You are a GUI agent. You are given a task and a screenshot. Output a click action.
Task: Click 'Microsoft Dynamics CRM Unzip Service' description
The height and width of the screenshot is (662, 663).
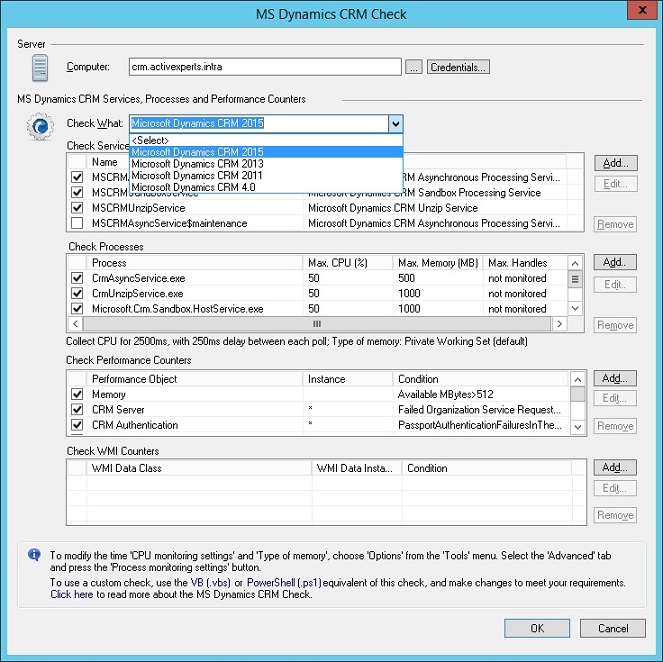click(393, 208)
